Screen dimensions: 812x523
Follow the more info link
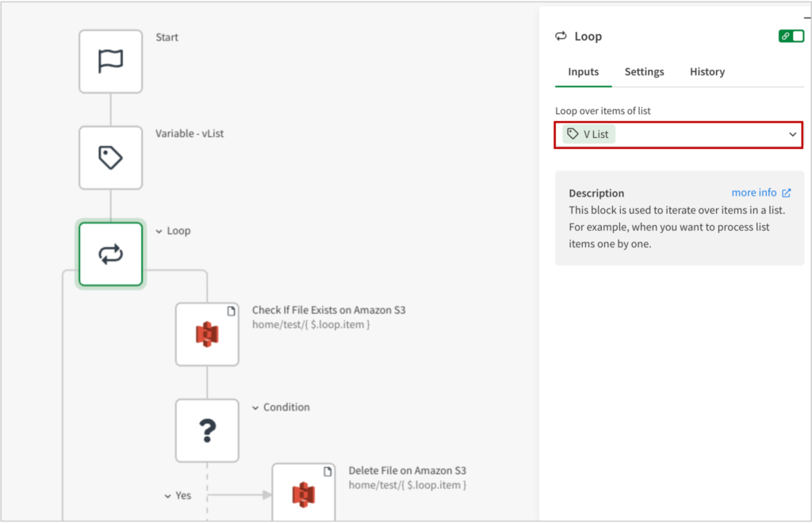click(753, 193)
